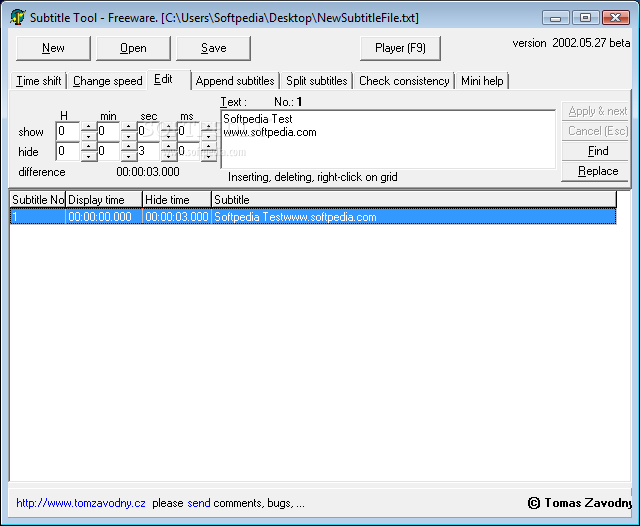The width and height of the screenshot is (640, 526).
Task: Increase hide minutes with up arrow
Action: [129, 146]
